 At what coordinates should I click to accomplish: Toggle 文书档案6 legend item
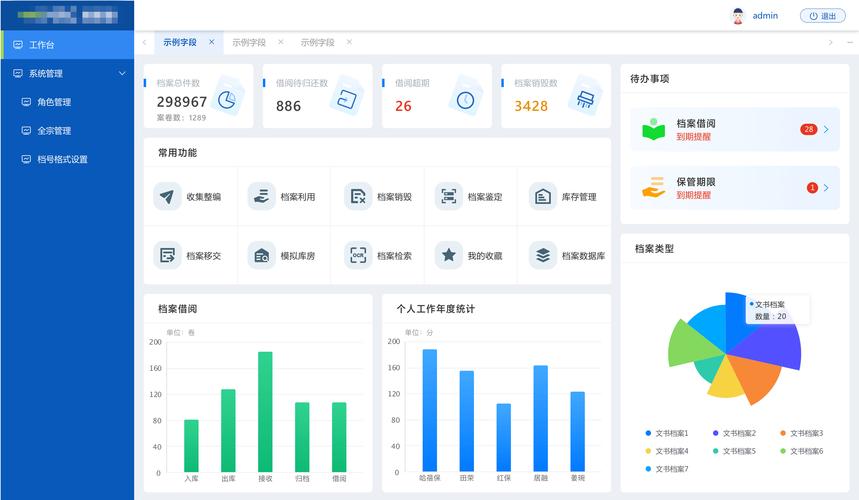pos(801,451)
